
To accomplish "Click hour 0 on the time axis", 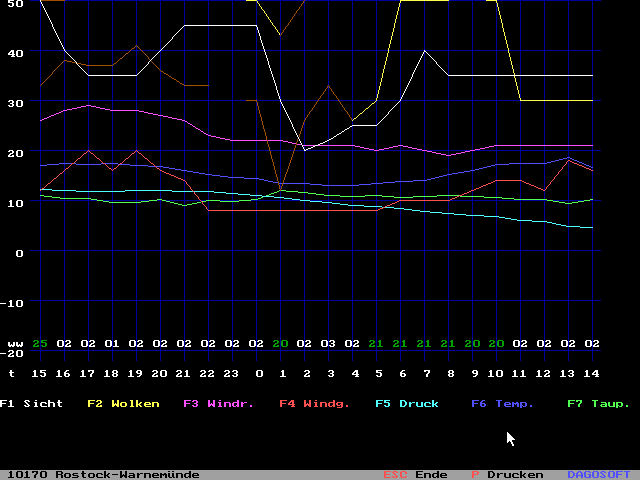I will tap(259, 372).
